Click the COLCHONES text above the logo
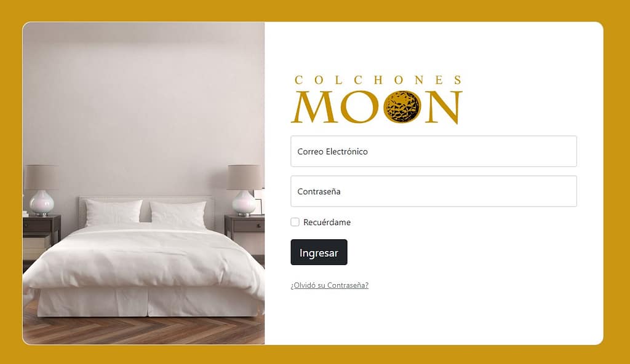The height and width of the screenshot is (364, 630). (378, 80)
